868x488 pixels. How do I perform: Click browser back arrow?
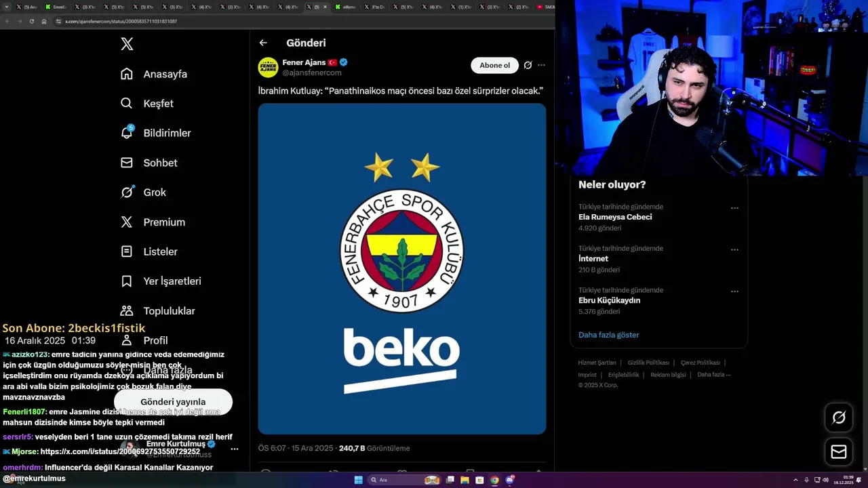tap(7, 21)
